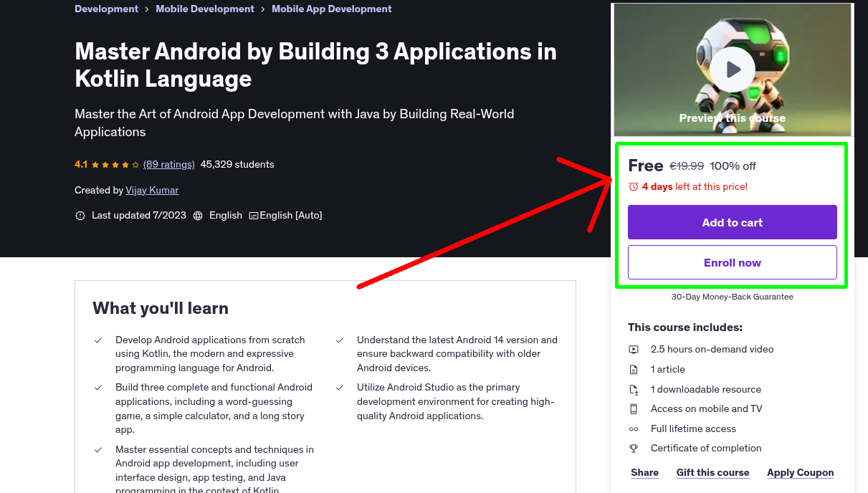Click the Preview this course label

click(733, 118)
